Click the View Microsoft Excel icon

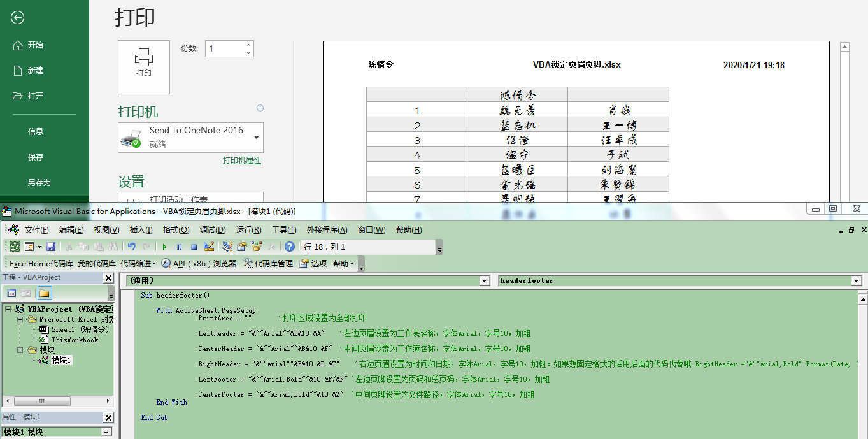tap(14, 247)
